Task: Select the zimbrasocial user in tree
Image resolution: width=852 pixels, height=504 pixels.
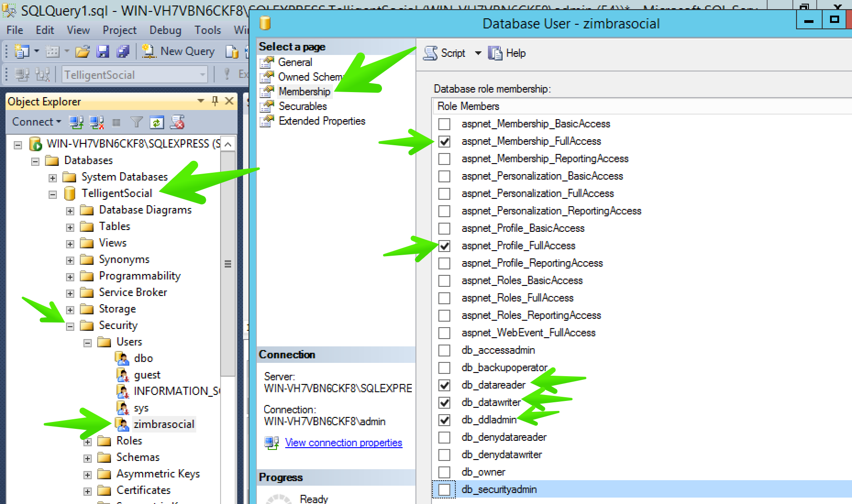Action: point(164,424)
